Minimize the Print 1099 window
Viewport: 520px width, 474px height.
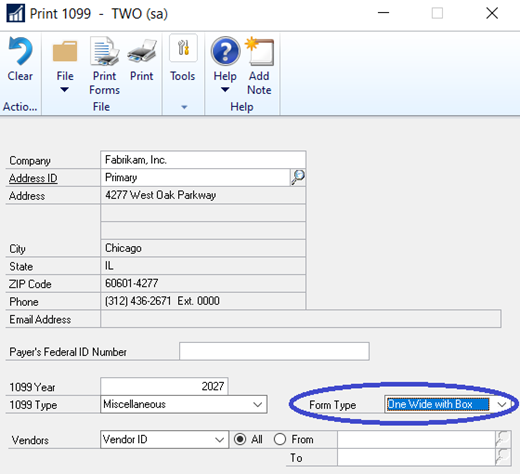(383, 14)
